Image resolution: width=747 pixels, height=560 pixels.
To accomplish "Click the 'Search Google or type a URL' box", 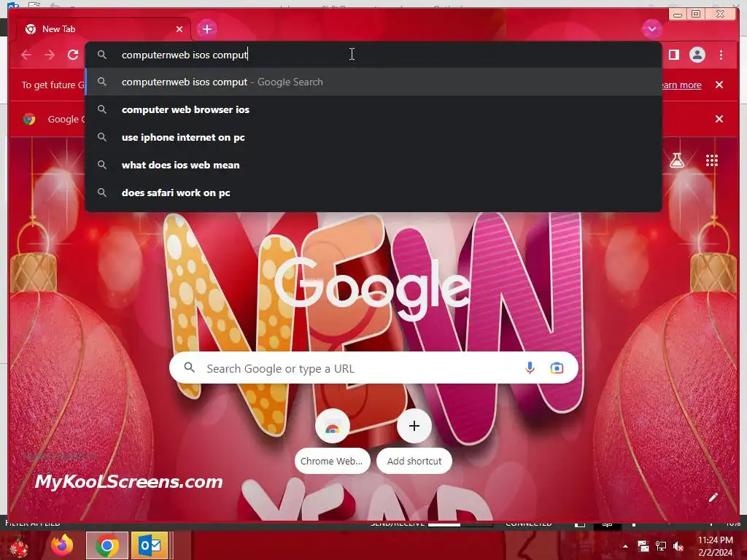I will (x=373, y=367).
